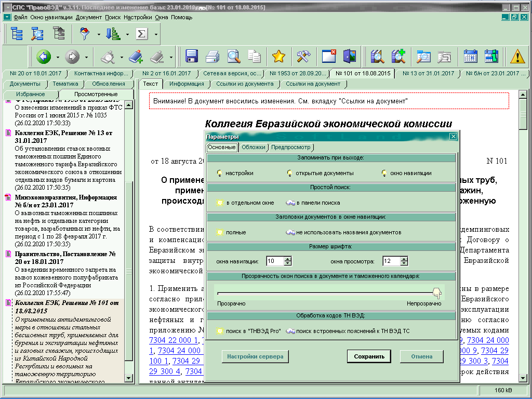Select 'полные' document titles option

pos(231,232)
